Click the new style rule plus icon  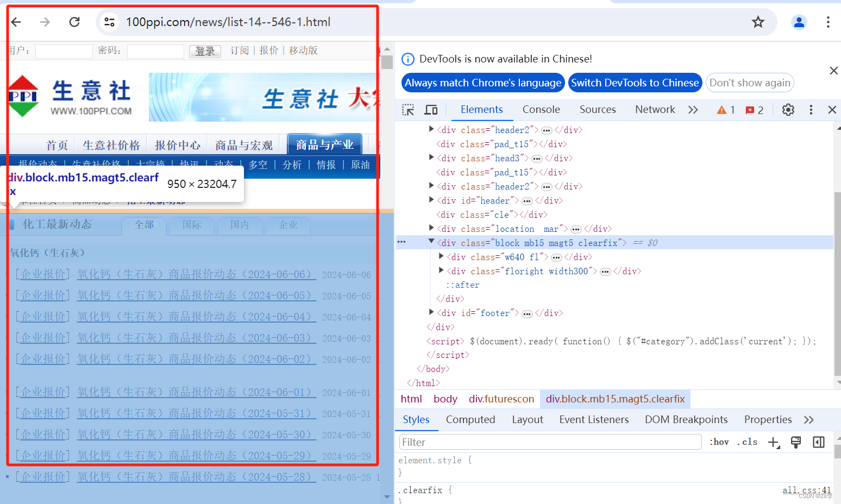click(774, 443)
